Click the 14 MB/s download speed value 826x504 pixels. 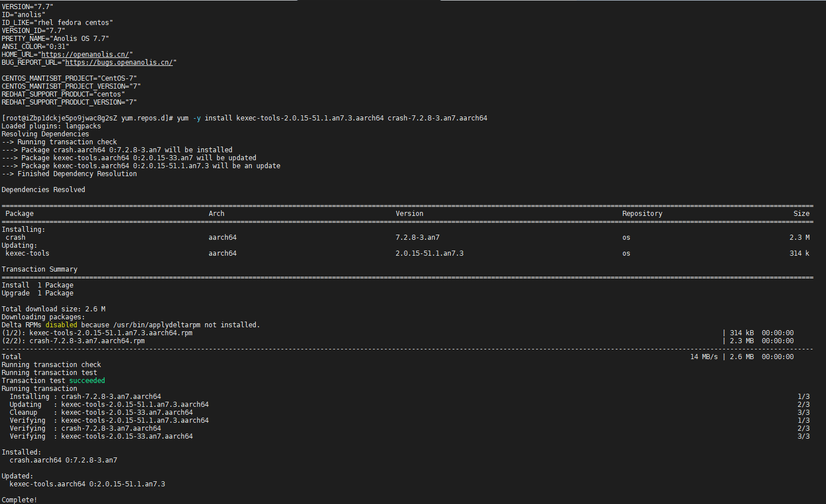click(x=703, y=357)
